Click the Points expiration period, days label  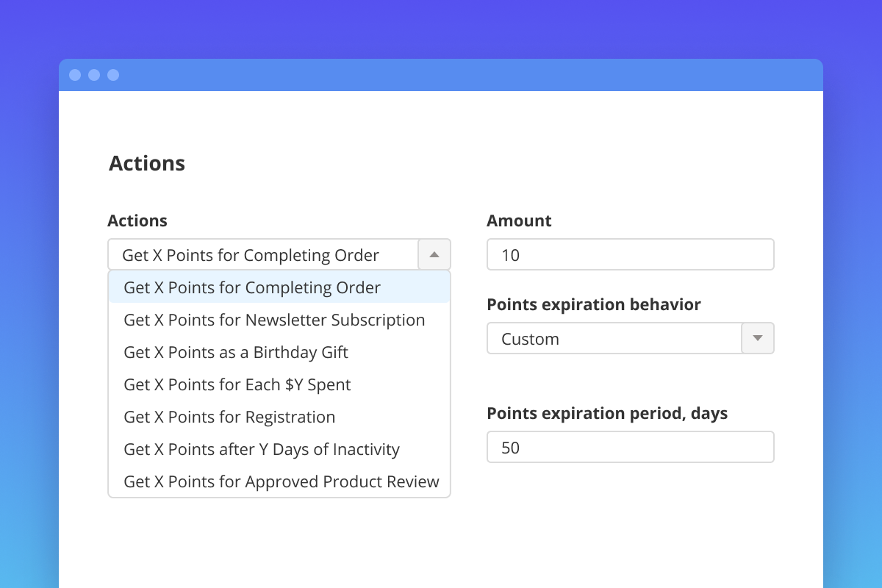(x=607, y=413)
